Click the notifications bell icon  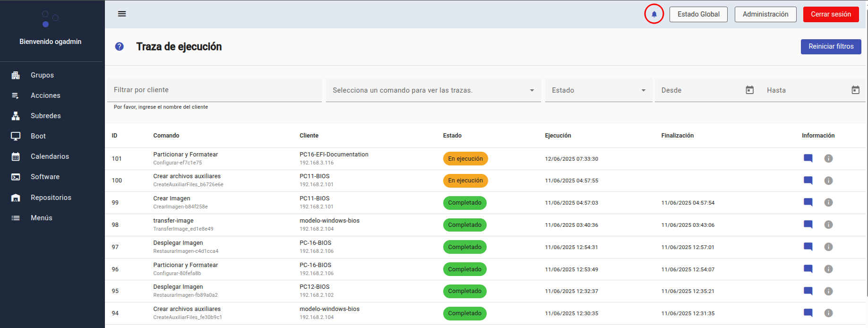pyautogui.click(x=654, y=14)
